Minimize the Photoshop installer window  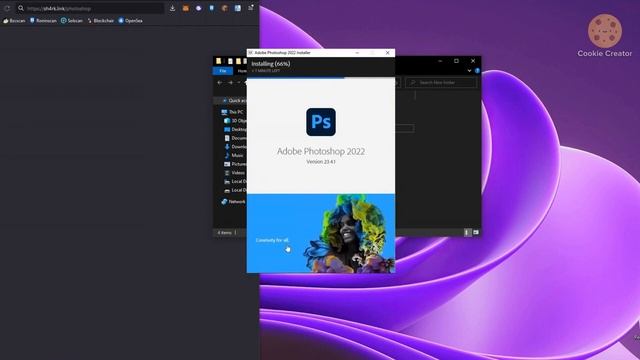[357, 53]
